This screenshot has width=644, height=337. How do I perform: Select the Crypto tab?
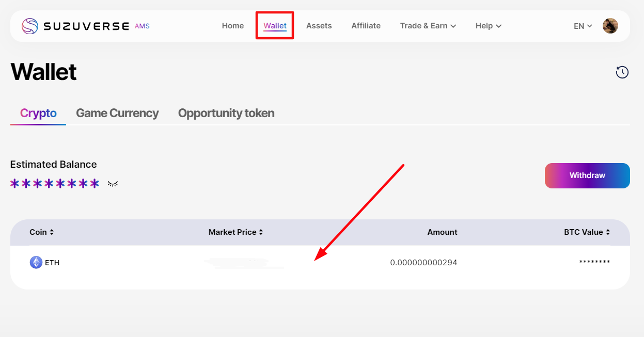coord(38,113)
